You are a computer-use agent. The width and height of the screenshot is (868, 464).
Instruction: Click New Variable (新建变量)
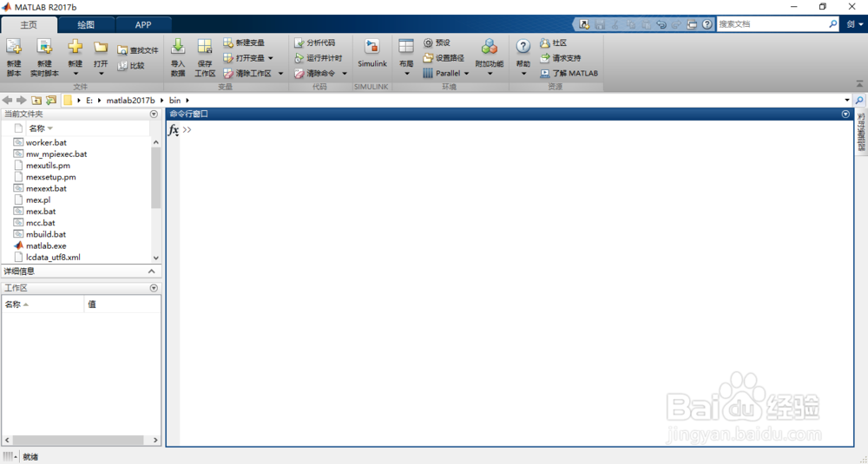(244, 42)
